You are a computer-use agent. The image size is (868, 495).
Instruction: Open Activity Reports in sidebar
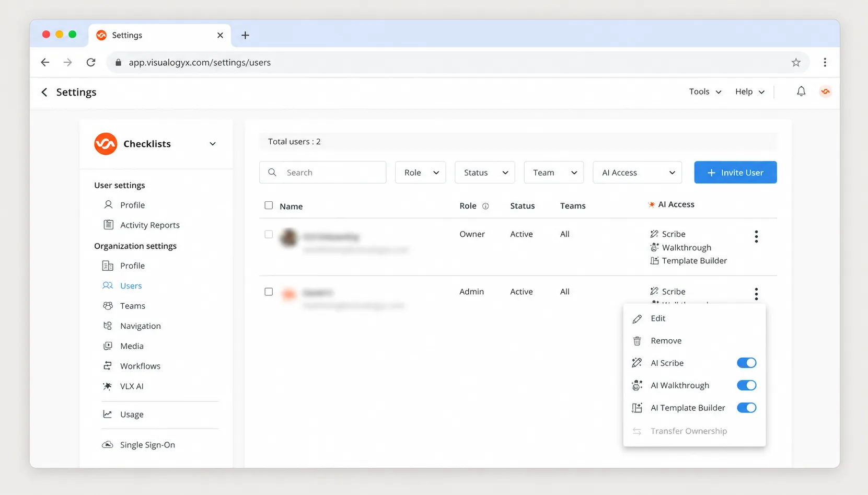click(149, 225)
